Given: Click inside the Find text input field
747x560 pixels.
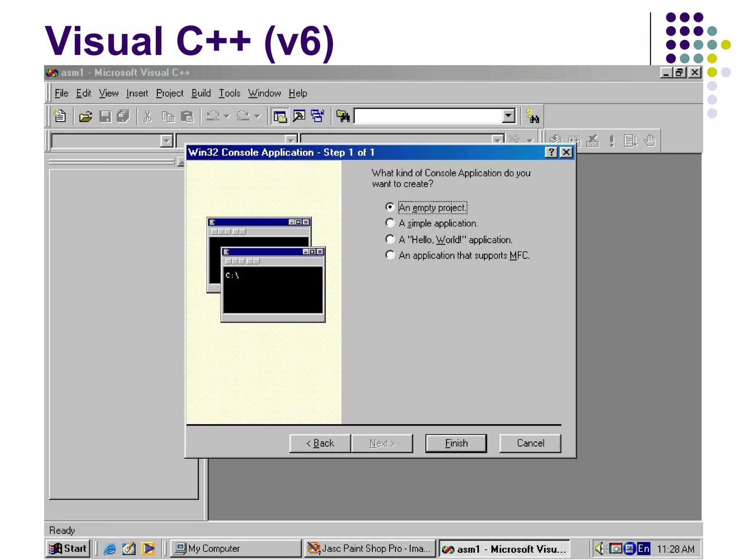Looking at the screenshot, I should tap(427, 116).
